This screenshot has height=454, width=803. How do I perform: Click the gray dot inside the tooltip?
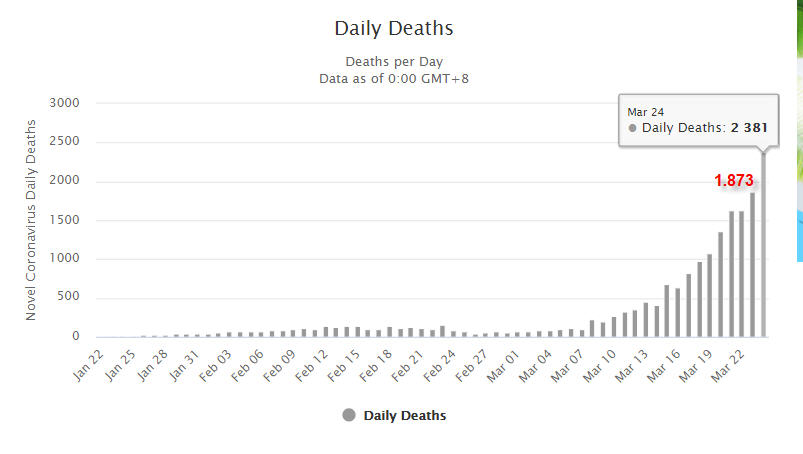tap(633, 129)
